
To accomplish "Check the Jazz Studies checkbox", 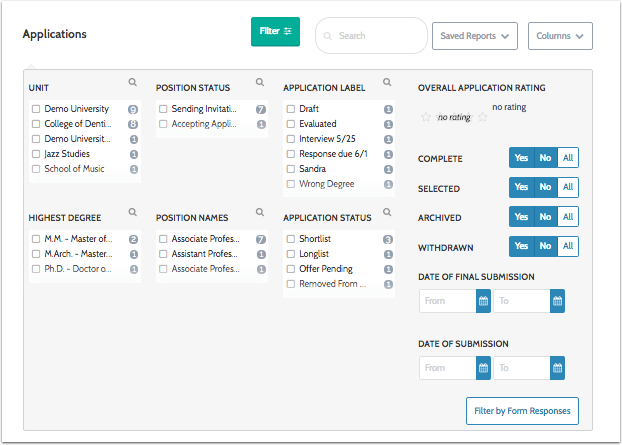I will [x=36, y=154].
